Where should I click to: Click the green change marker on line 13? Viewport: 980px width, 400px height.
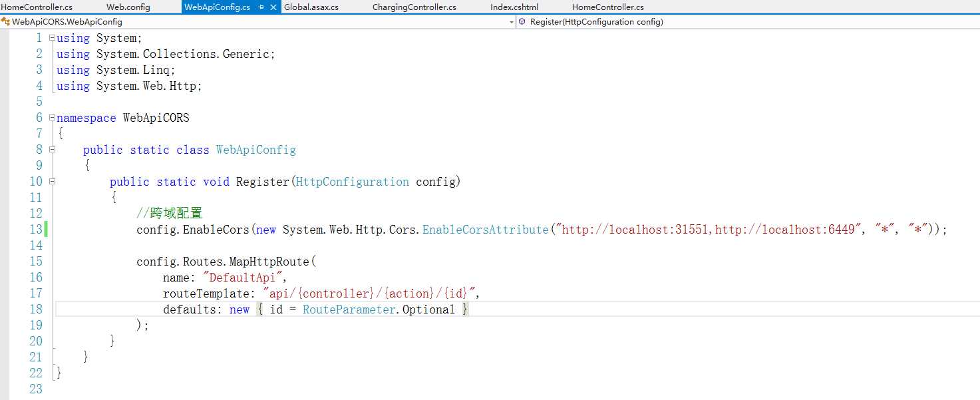(47, 230)
